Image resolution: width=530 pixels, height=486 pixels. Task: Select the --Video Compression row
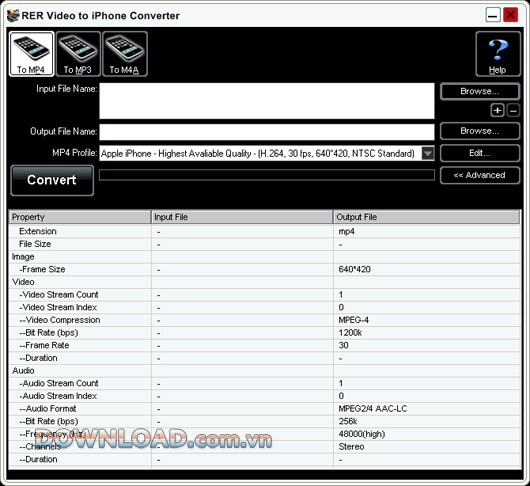265,320
